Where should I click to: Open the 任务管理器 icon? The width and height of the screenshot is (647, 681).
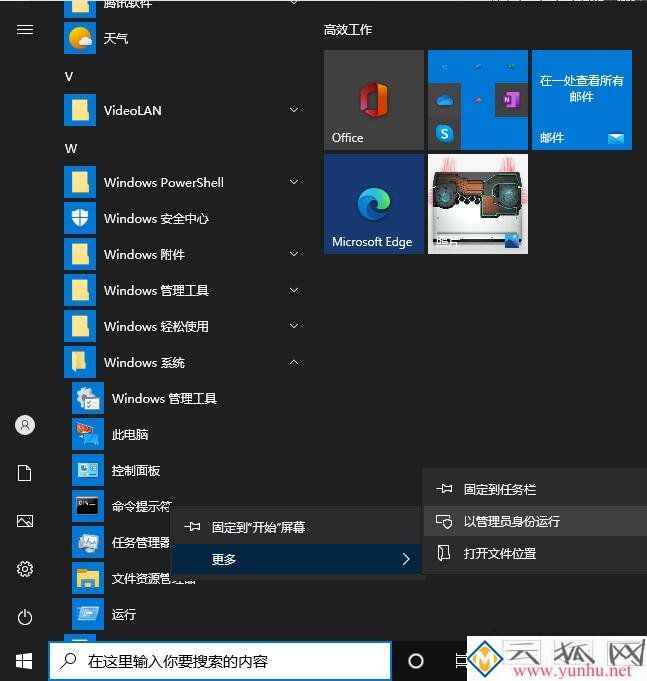[x=88, y=542]
